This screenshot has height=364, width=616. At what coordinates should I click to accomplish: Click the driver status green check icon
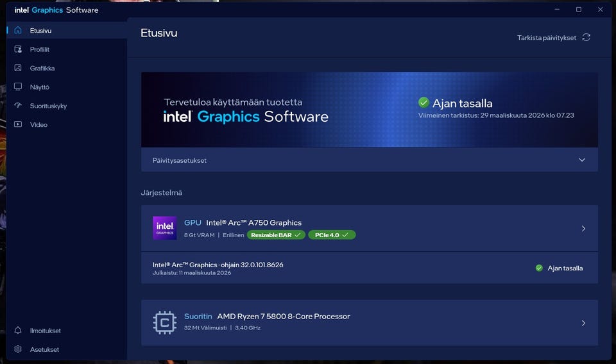[539, 268]
